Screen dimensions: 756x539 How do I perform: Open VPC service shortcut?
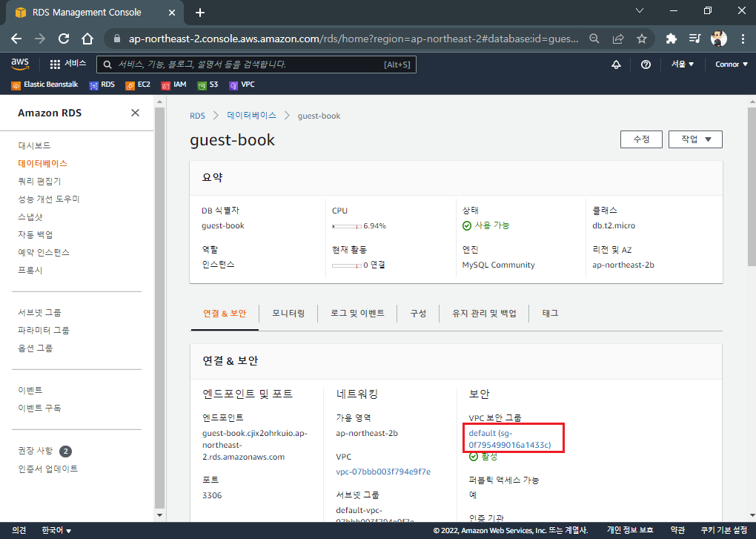(242, 85)
